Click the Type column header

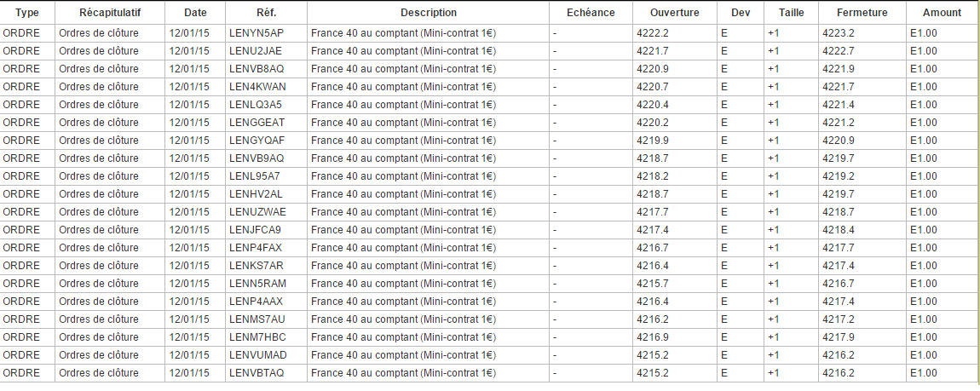tap(27, 13)
